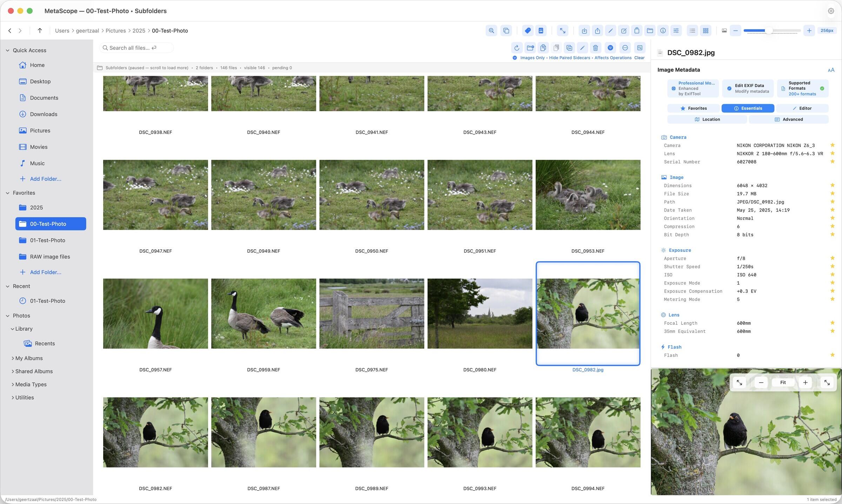Open the Tag assignment tool in the toolbar
The width and height of the screenshot is (842, 504).
tap(528, 31)
